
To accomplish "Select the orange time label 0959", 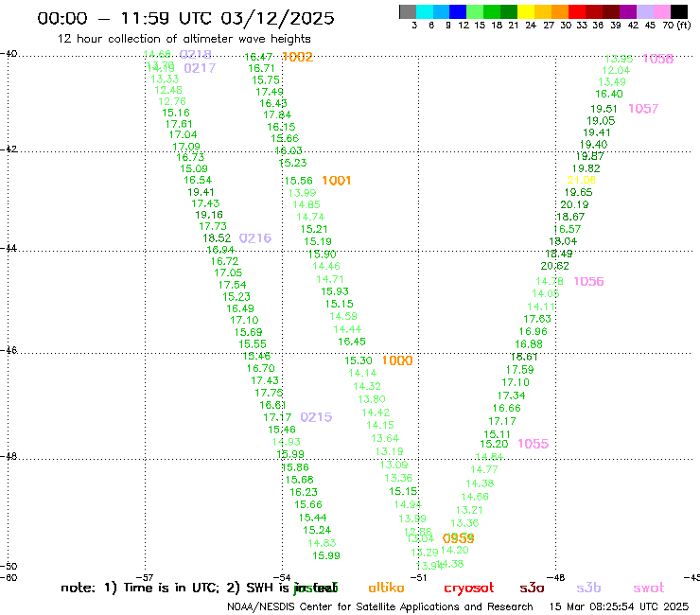I will click(459, 538).
